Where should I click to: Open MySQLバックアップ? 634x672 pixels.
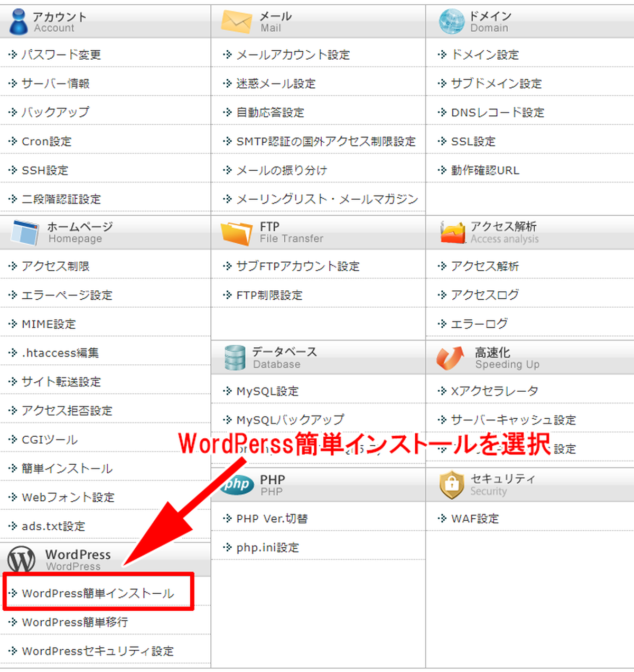pos(290,420)
